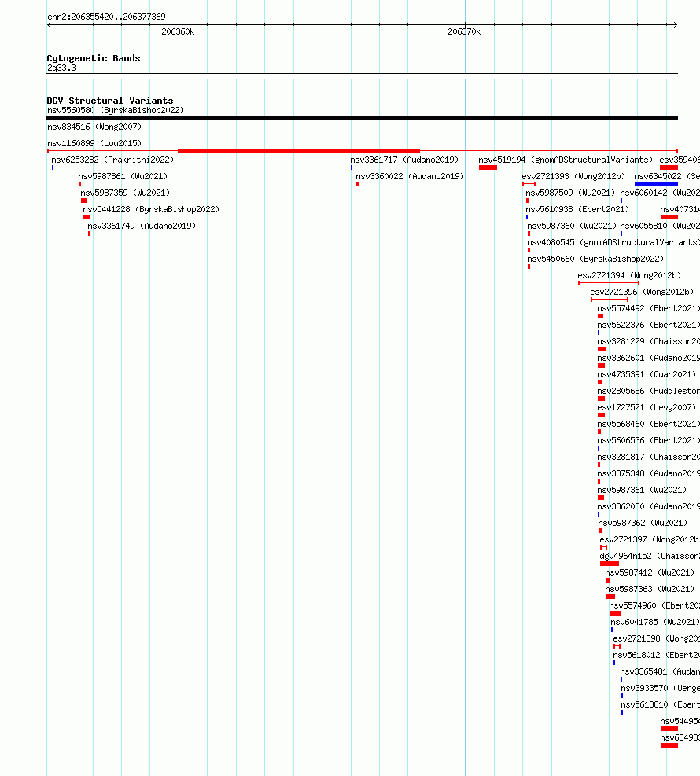This screenshot has height=776, width=700.
Task: Click nsv5618012 Ebert label
Action: coord(657,655)
